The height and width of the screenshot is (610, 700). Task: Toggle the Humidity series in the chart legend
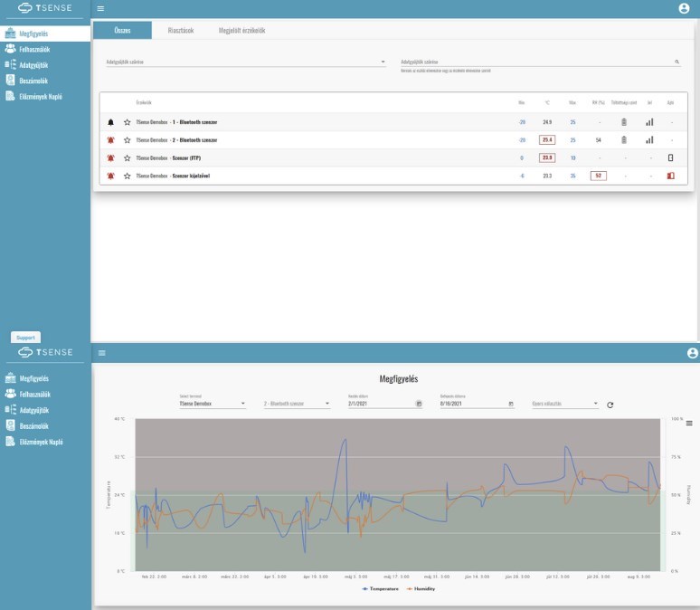pyautogui.click(x=421, y=588)
